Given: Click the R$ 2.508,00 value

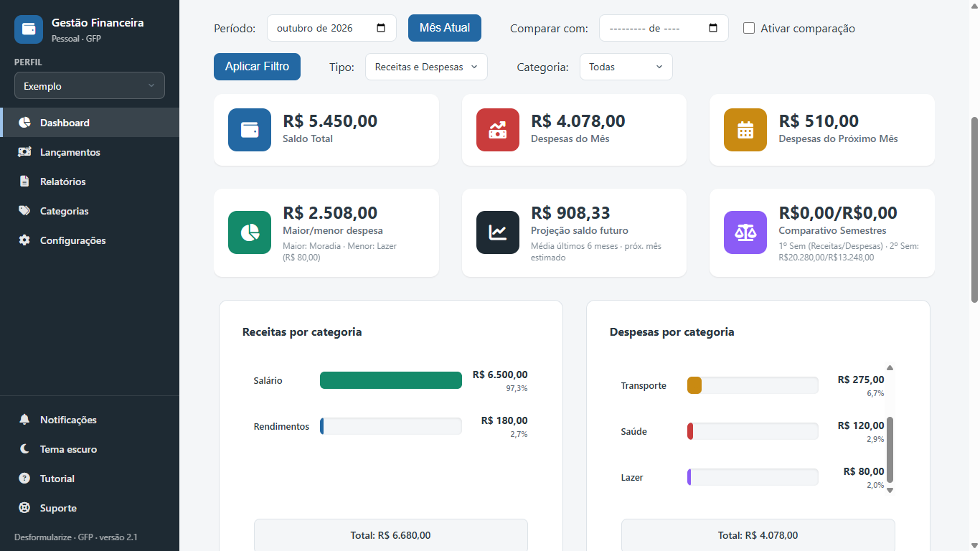Looking at the screenshot, I should [330, 213].
